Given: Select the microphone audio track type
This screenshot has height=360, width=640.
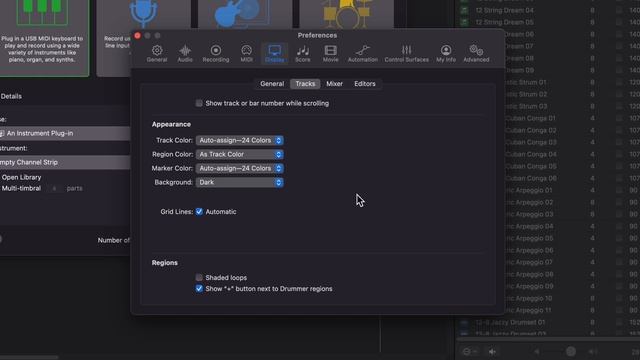Looking at the screenshot, I should [x=143, y=13].
